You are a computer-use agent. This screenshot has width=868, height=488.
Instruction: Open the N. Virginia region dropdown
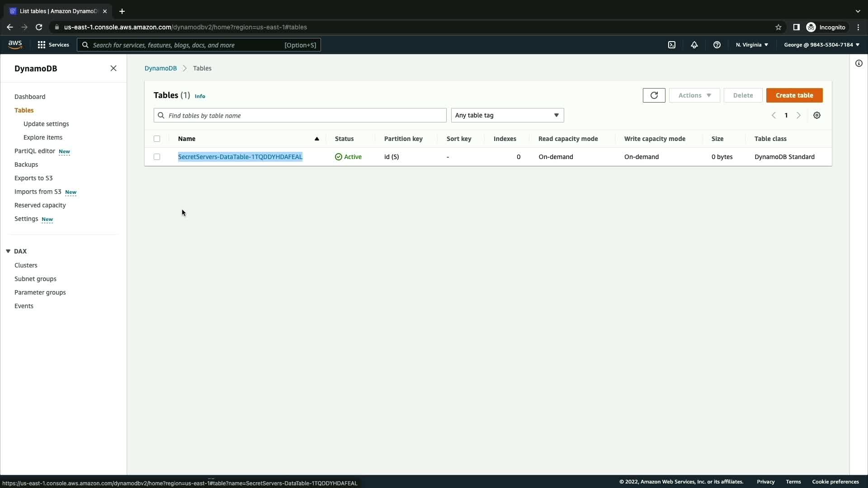[x=751, y=45]
